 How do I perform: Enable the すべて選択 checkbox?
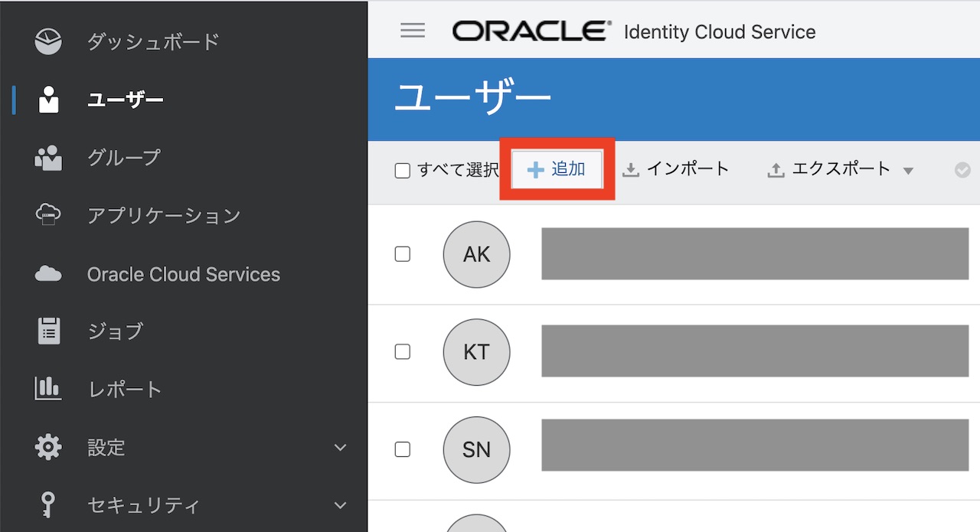pos(403,169)
